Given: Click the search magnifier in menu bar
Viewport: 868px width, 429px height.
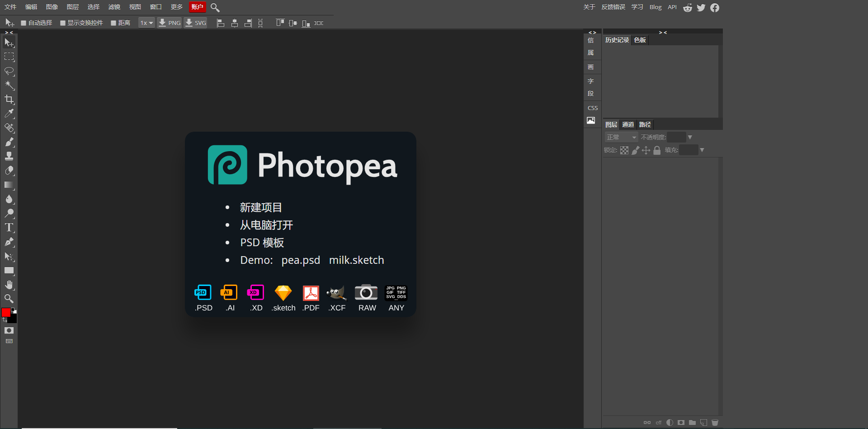Looking at the screenshot, I should pyautogui.click(x=215, y=8).
